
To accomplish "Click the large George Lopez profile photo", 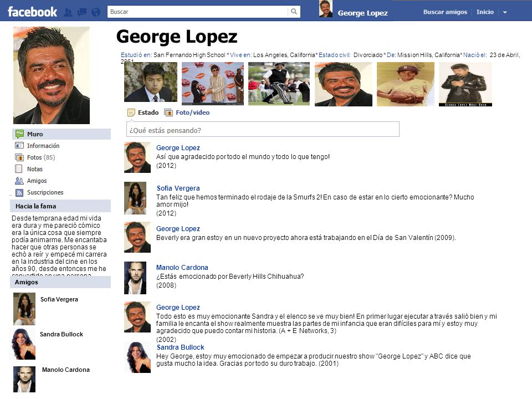I will [52, 75].
